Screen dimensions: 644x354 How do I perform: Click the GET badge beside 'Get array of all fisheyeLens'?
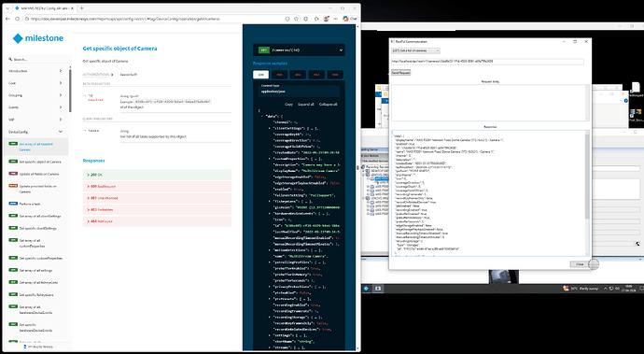pyautogui.click(x=13, y=282)
